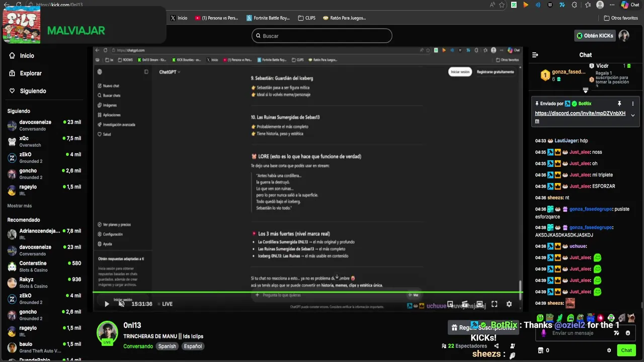Open Conterstine recommended channel
This screenshot has width=644, height=362.
coord(44,266)
